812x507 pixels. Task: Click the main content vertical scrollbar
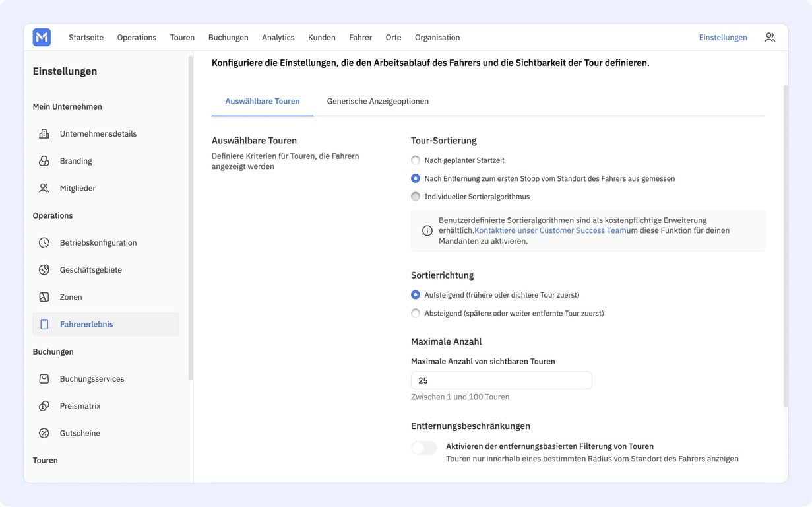tap(786, 246)
